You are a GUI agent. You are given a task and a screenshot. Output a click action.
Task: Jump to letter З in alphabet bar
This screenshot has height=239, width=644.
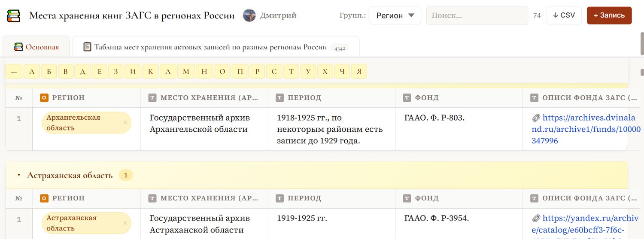click(115, 72)
